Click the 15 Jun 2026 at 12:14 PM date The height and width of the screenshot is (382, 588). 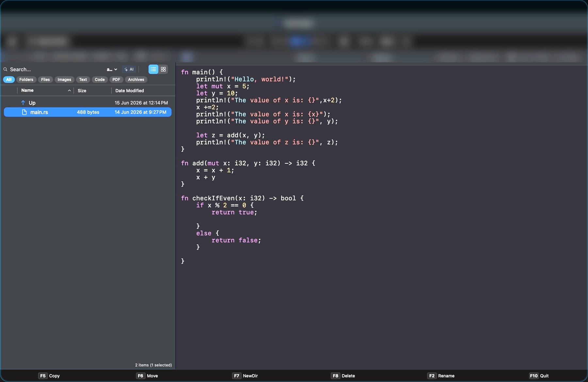point(141,103)
